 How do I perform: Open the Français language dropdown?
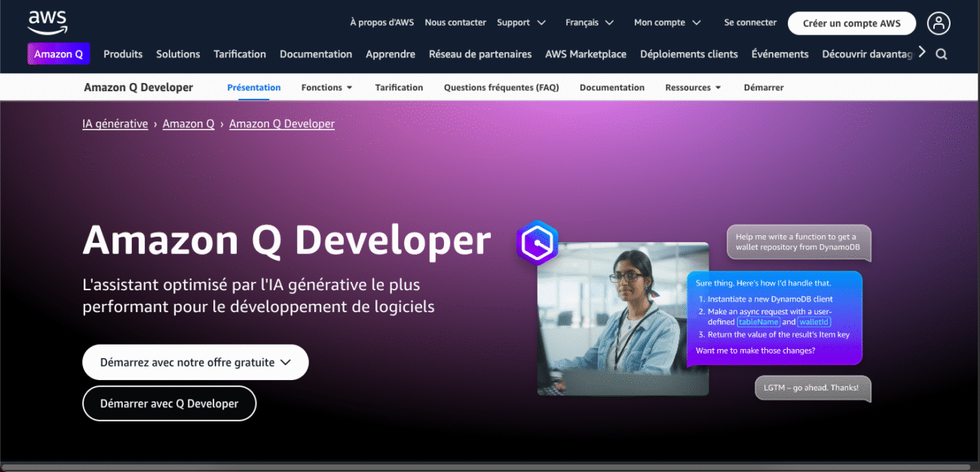point(590,23)
